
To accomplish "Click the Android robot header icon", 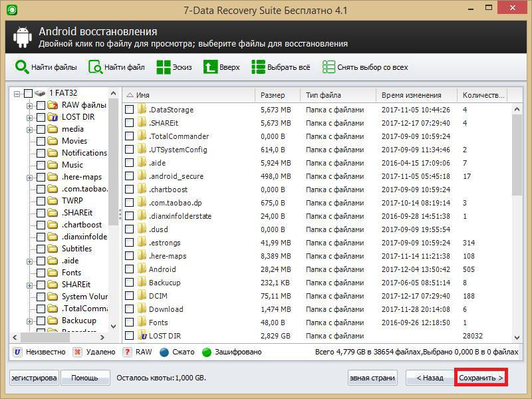I will click(x=23, y=37).
